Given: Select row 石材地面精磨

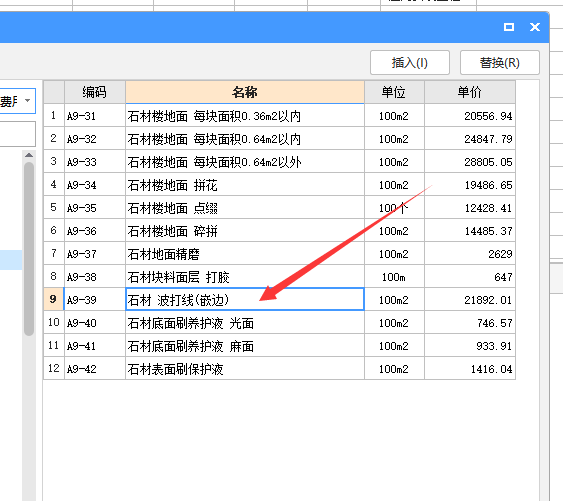Looking at the screenshot, I should (245, 254).
